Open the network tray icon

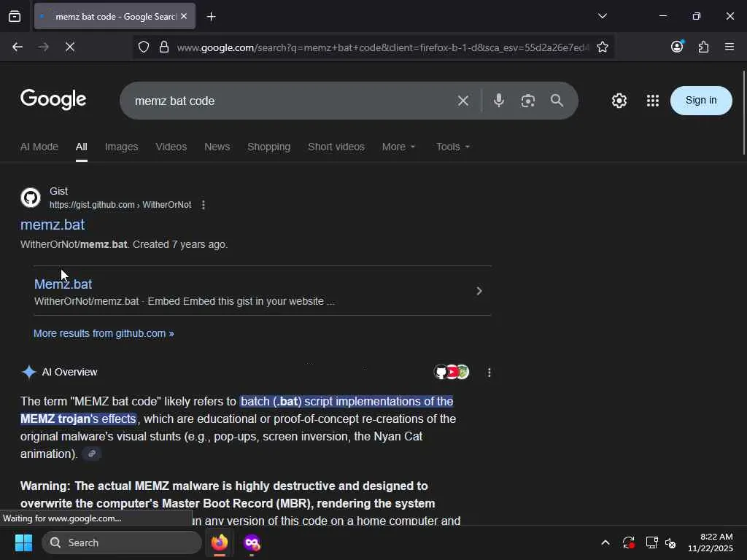tap(651, 542)
